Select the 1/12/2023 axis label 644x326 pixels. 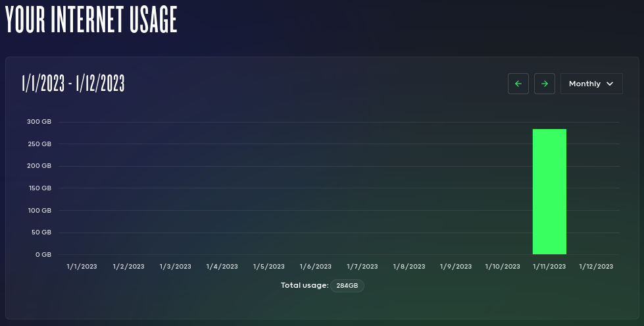596,267
